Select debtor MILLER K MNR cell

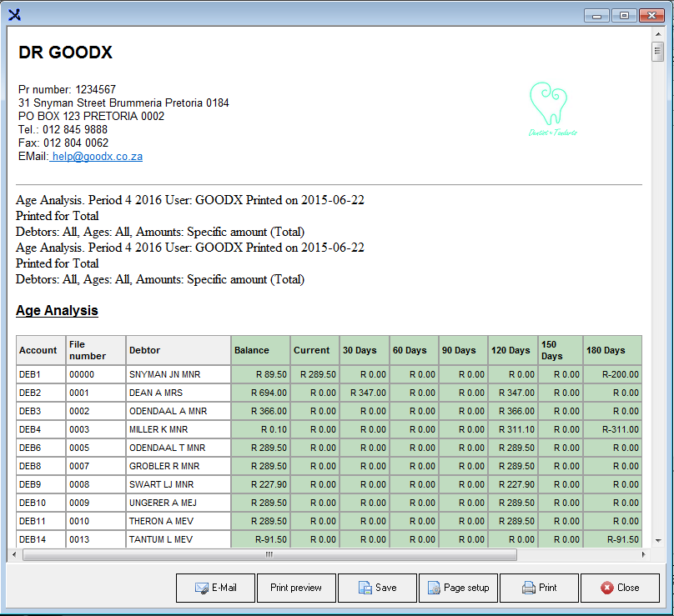click(x=178, y=429)
